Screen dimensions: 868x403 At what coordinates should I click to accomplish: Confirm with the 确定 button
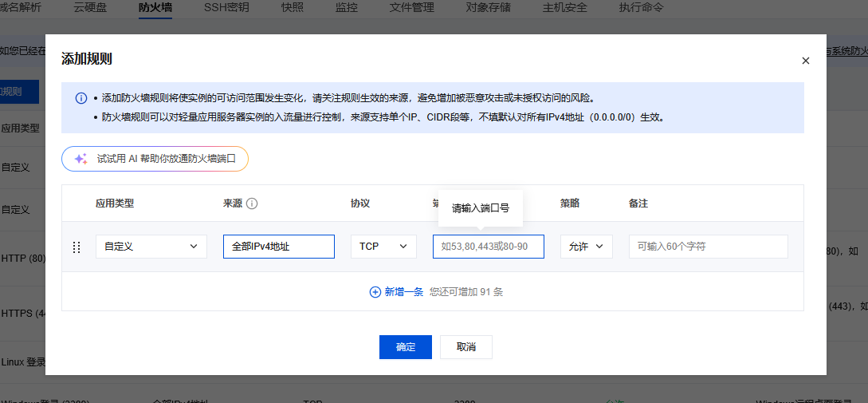coord(405,347)
